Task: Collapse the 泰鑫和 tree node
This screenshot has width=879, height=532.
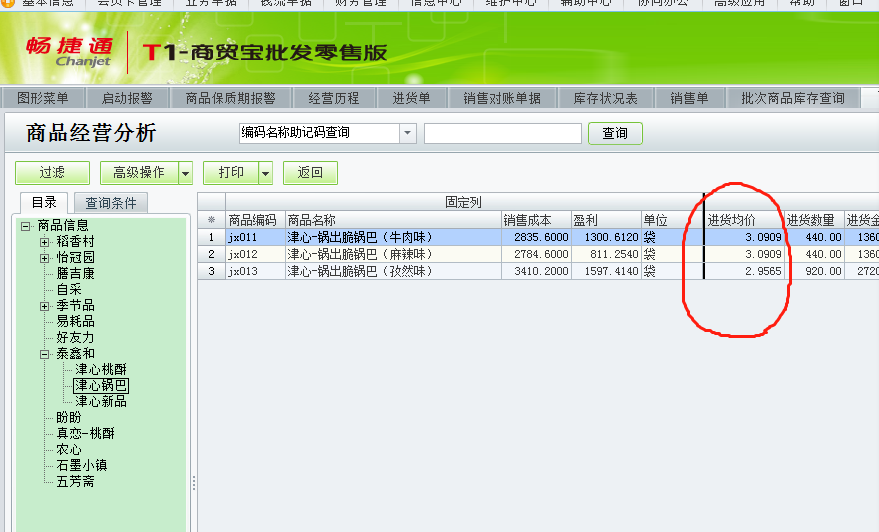Action: click(x=44, y=354)
